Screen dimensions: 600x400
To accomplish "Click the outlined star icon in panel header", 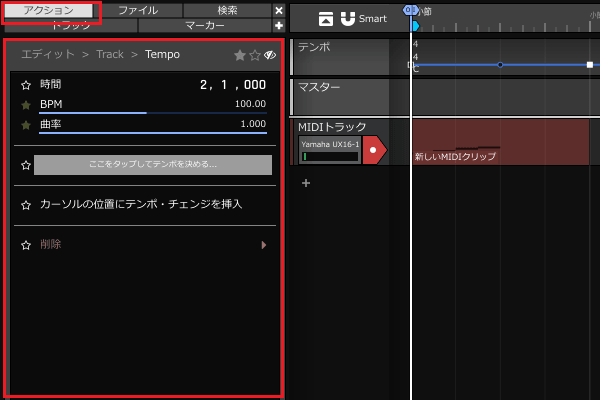I will 255,55.
